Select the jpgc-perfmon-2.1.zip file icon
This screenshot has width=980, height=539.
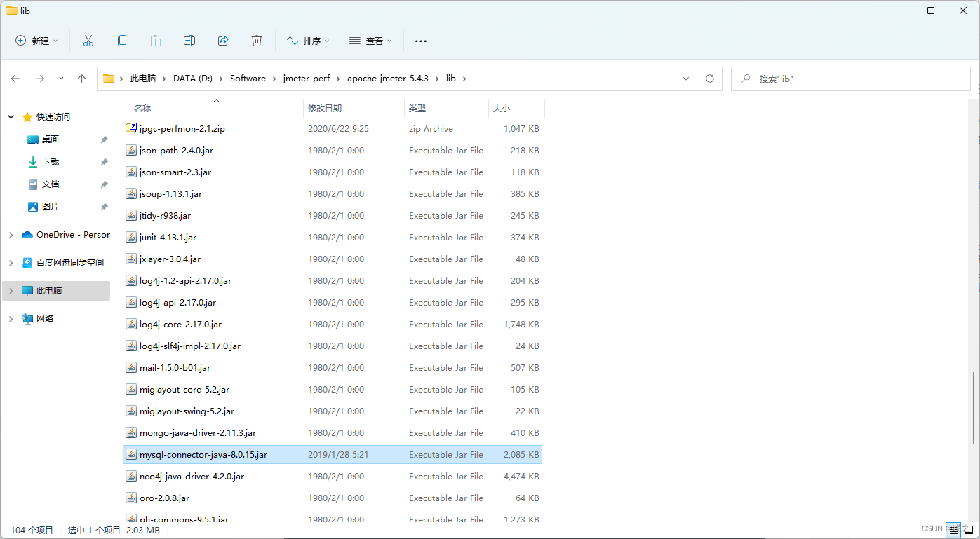pos(131,128)
